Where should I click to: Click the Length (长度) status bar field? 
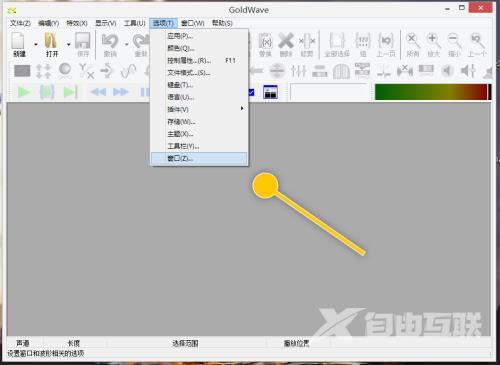(x=74, y=343)
